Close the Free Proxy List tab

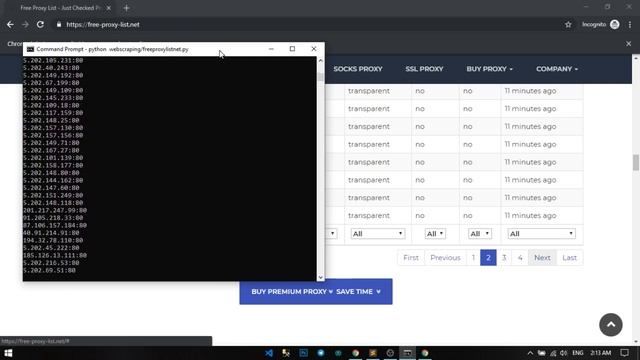pyautogui.click(x=109, y=8)
